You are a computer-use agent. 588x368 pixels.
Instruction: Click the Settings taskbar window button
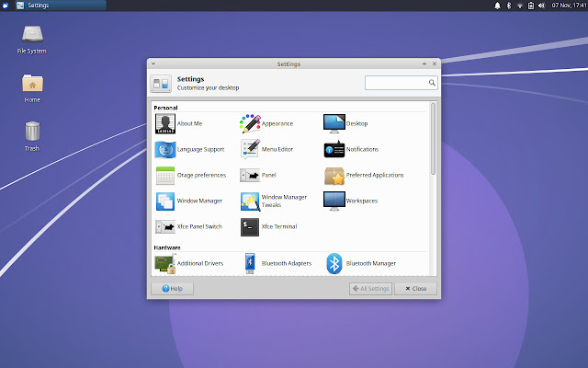pyautogui.click(x=61, y=6)
